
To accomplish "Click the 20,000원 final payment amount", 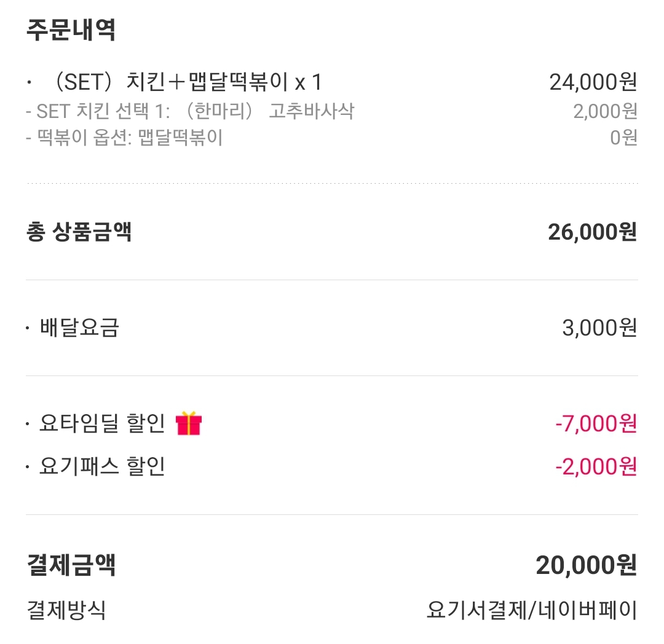I will 586,565.
